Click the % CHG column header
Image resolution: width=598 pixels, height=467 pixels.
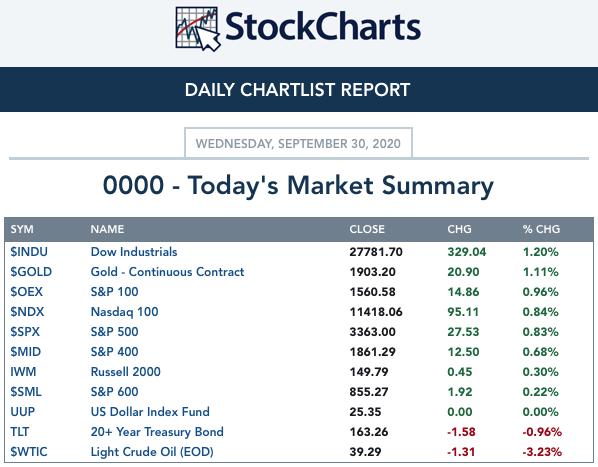click(x=541, y=229)
